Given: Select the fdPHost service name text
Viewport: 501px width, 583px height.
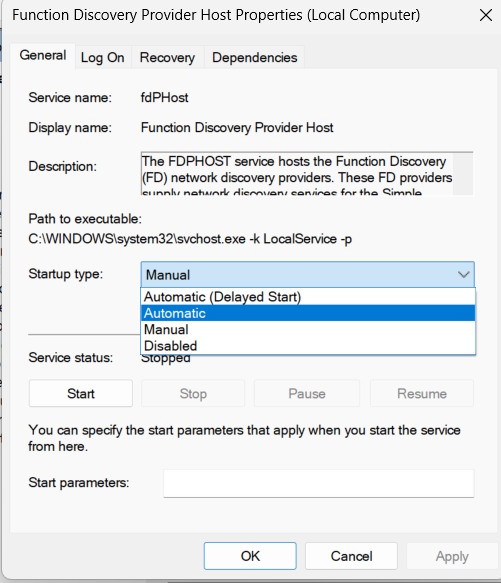Looking at the screenshot, I should coord(164,97).
